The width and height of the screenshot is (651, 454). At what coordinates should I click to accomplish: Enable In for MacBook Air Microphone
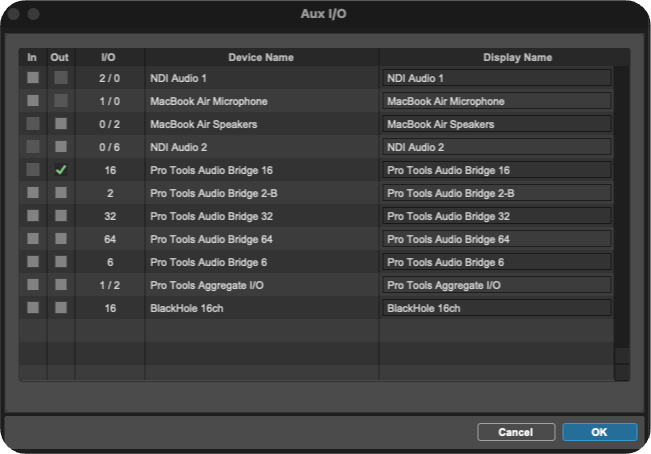click(33, 101)
